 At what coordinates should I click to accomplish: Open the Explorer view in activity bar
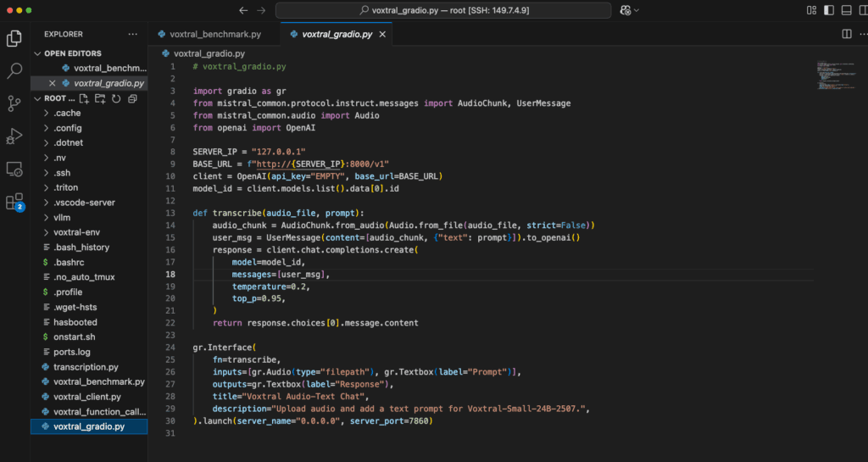14,38
